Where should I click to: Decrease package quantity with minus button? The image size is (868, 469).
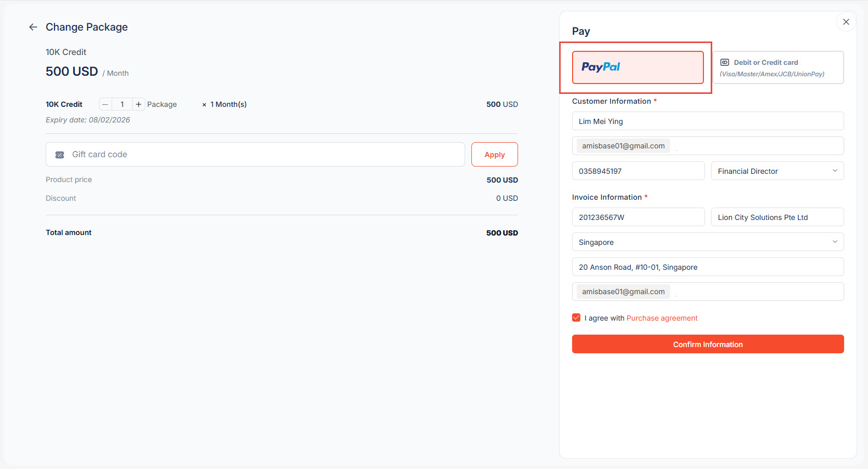click(x=105, y=104)
